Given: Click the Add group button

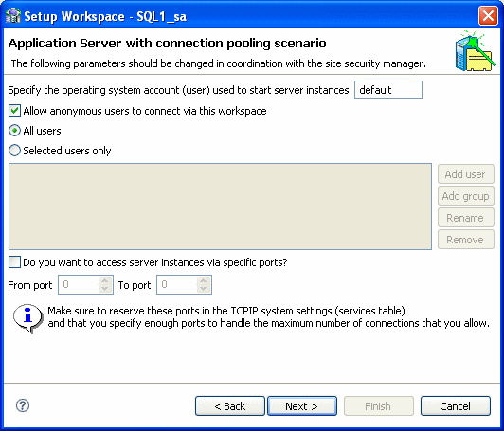Looking at the screenshot, I should point(466,196).
